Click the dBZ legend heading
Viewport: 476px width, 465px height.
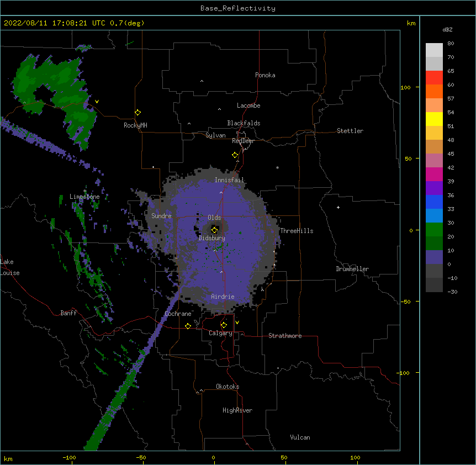click(447, 29)
